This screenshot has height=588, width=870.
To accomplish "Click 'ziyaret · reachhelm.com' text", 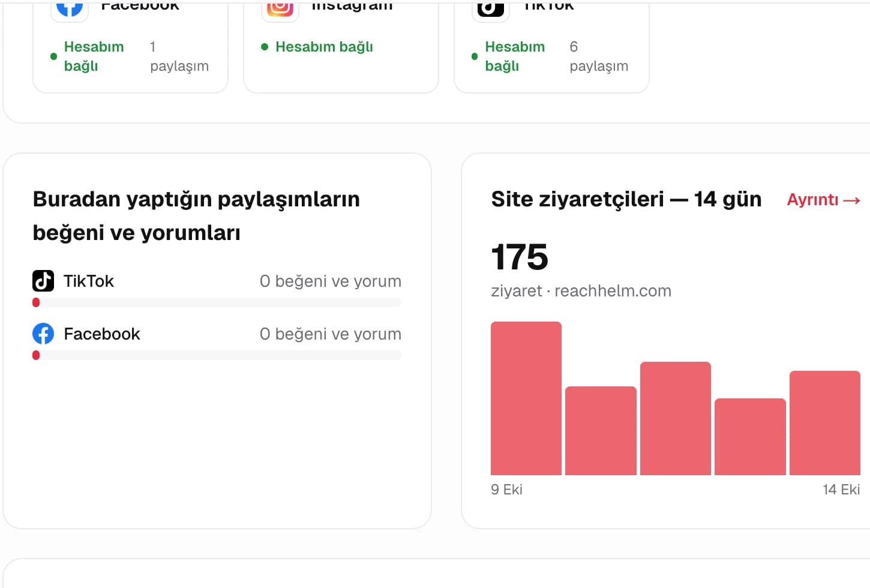I will [x=581, y=291].
